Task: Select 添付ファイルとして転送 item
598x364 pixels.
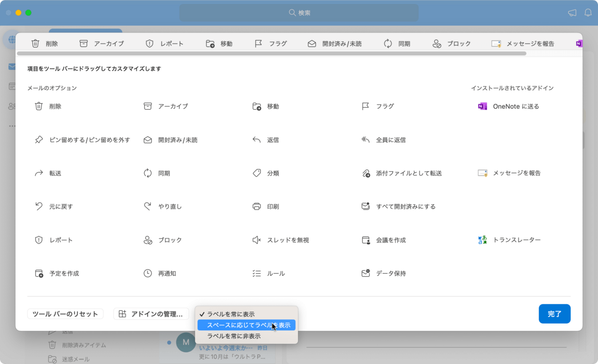Action: click(402, 173)
